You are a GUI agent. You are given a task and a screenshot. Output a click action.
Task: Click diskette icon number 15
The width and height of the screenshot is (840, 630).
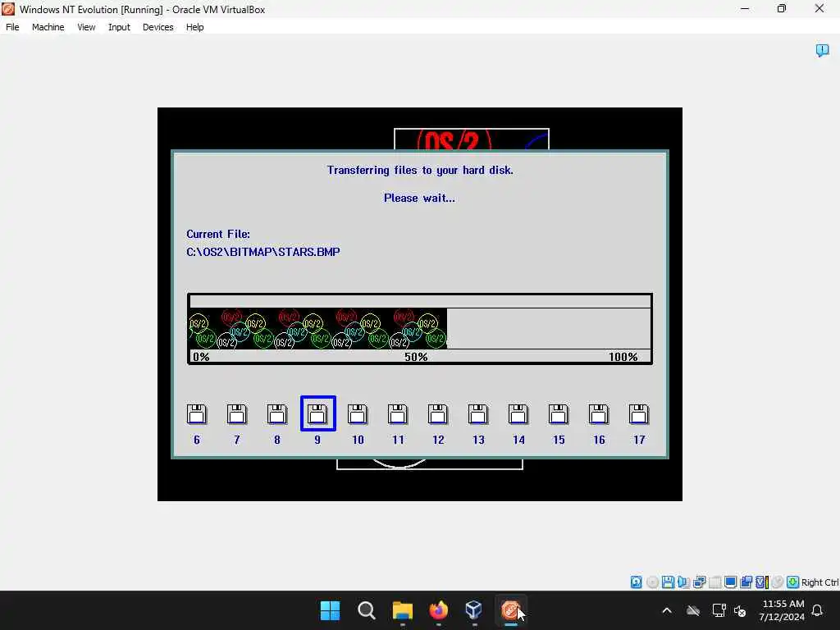(558, 414)
